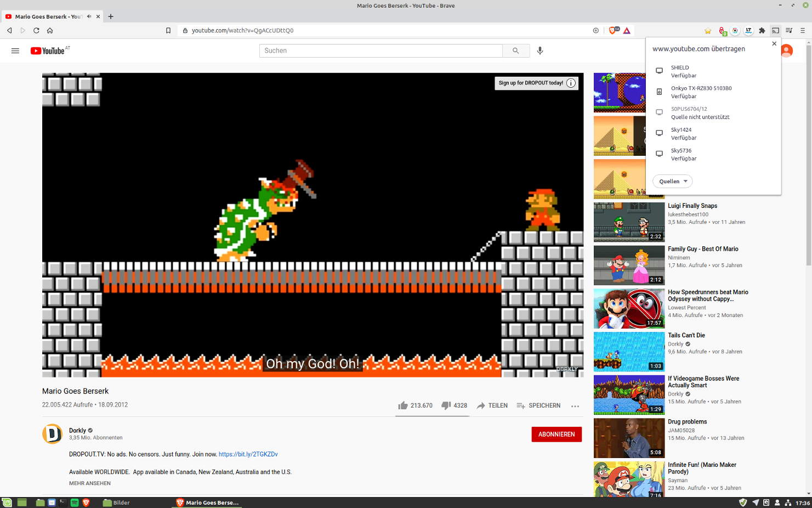The width and height of the screenshot is (812, 508).
Task: Open Brave Rewards triangle icon
Action: (x=627, y=30)
